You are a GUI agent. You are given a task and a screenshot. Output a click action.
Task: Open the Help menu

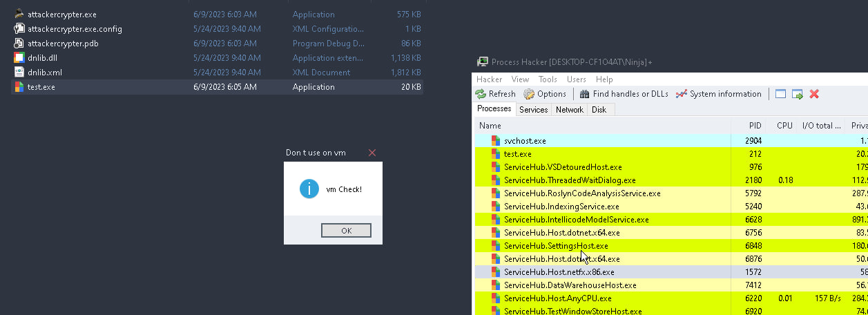click(x=604, y=79)
